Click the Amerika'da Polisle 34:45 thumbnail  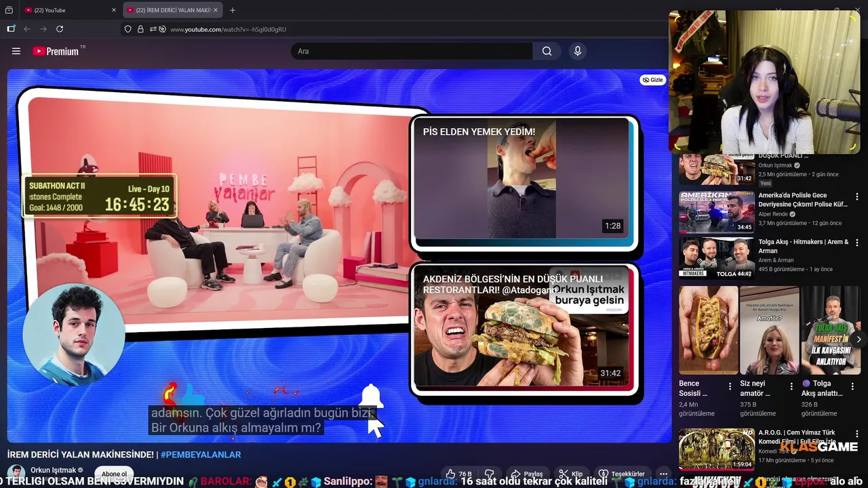pyautogui.click(x=717, y=211)
